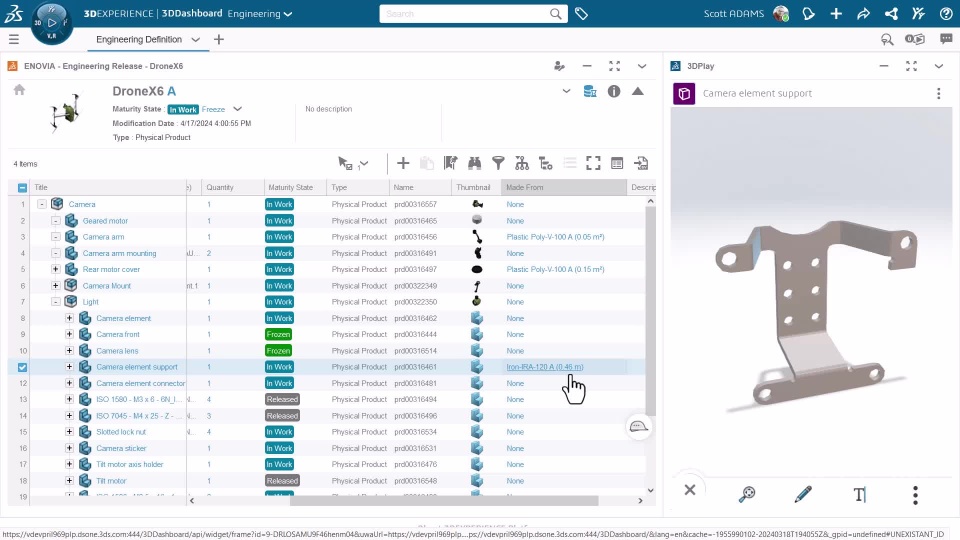Open the Camera arm mounting link

pos(119,253)
